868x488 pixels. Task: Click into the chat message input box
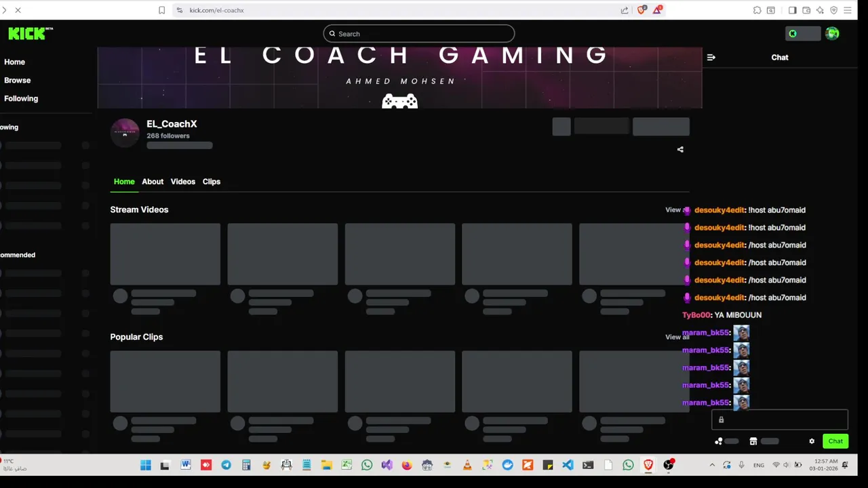(779, 420)
